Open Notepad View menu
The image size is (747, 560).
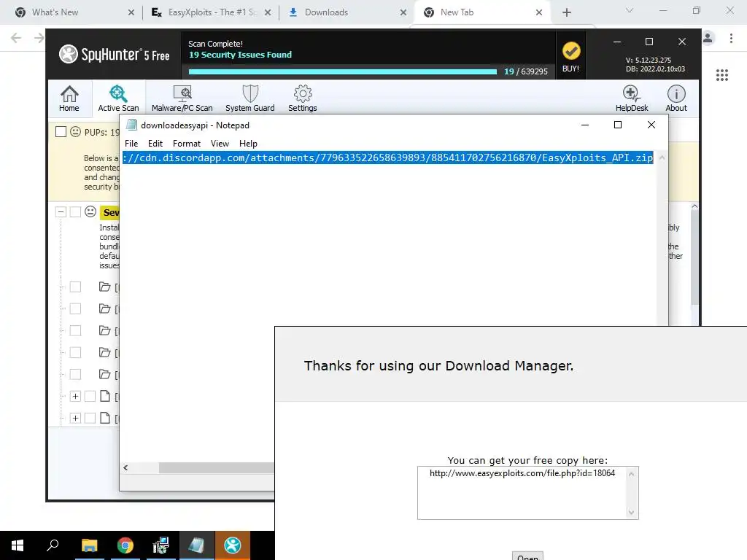[x=220, y=144]
